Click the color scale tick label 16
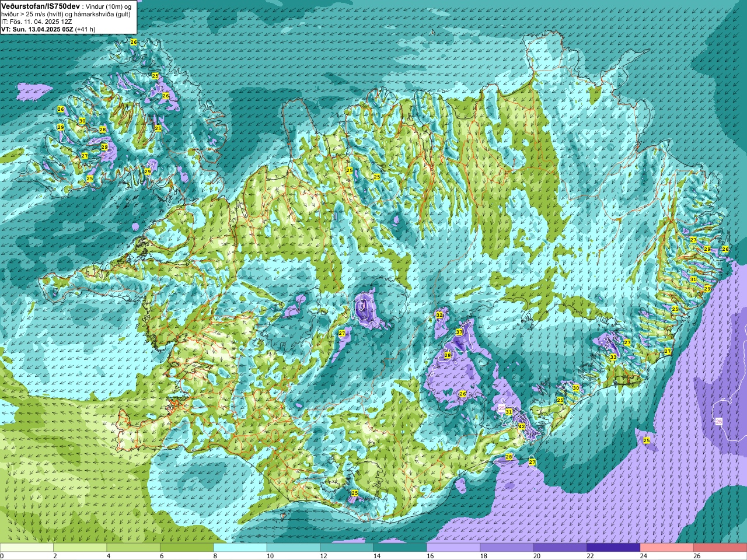Viewport: 747px width, 560px height. (x=430, y=556)
